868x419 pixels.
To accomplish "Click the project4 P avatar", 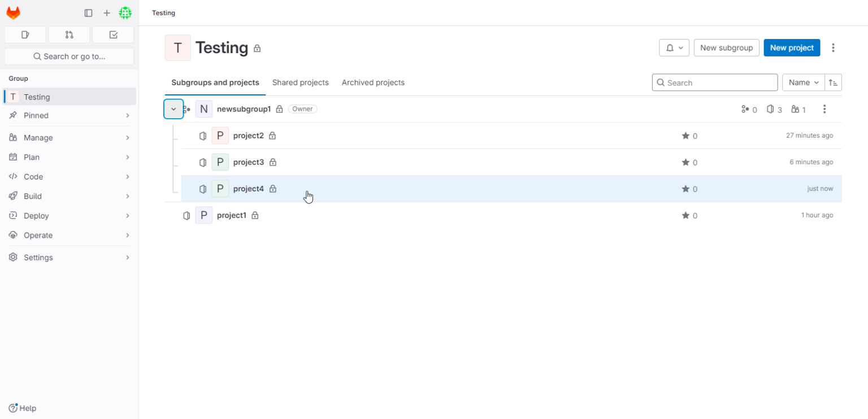I will pyautogui.click(x=220, y=189).
